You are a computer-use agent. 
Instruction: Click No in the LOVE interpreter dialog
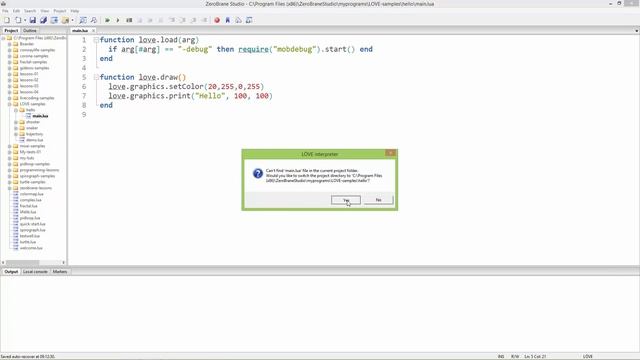378,200
